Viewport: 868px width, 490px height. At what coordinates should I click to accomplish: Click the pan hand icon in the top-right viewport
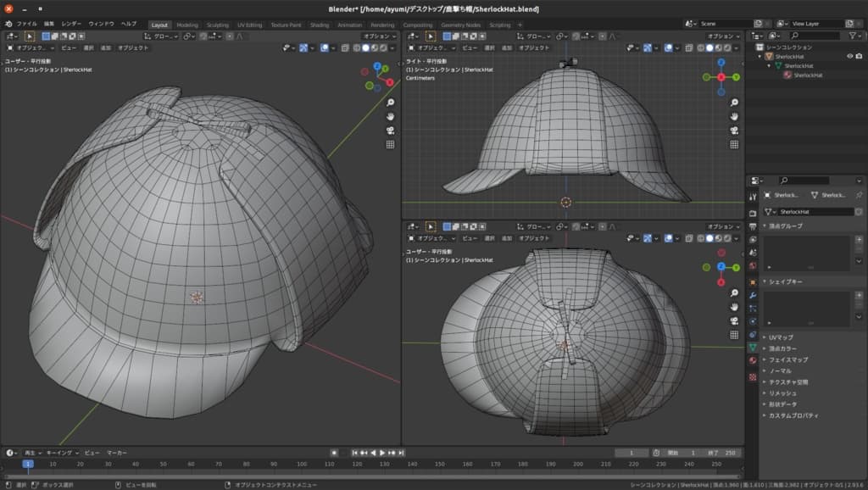pyautogui.click(x=735, y=116)
